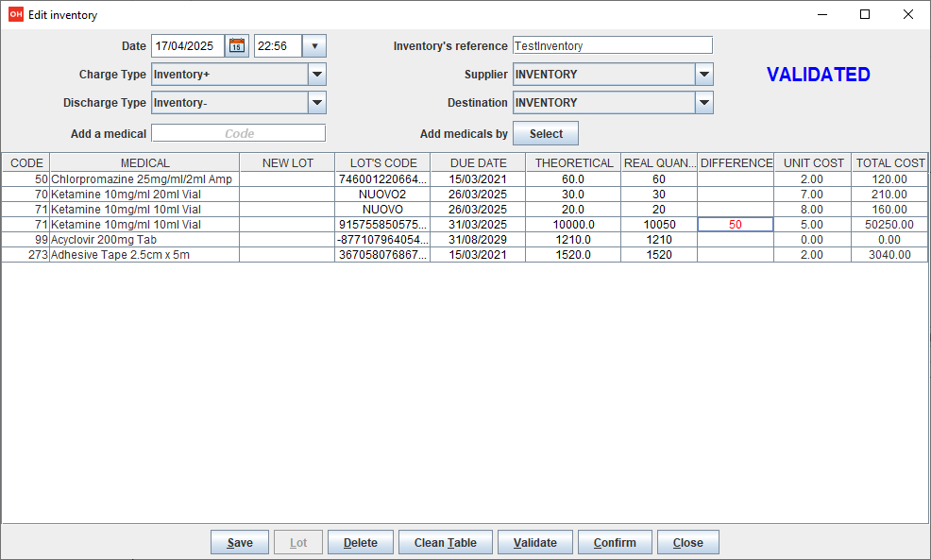Click inside the Inventory's reference field

[x=612, y=44]
